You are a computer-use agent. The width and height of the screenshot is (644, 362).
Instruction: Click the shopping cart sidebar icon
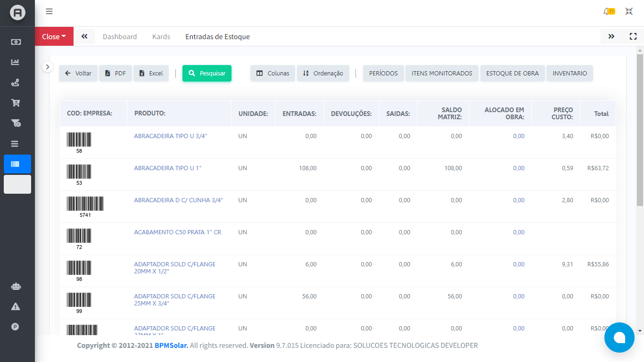click(x=16, y=103)
